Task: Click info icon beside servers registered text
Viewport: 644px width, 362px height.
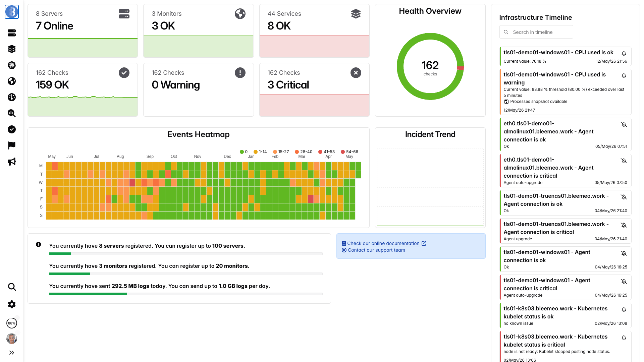Action: (39, 244)
